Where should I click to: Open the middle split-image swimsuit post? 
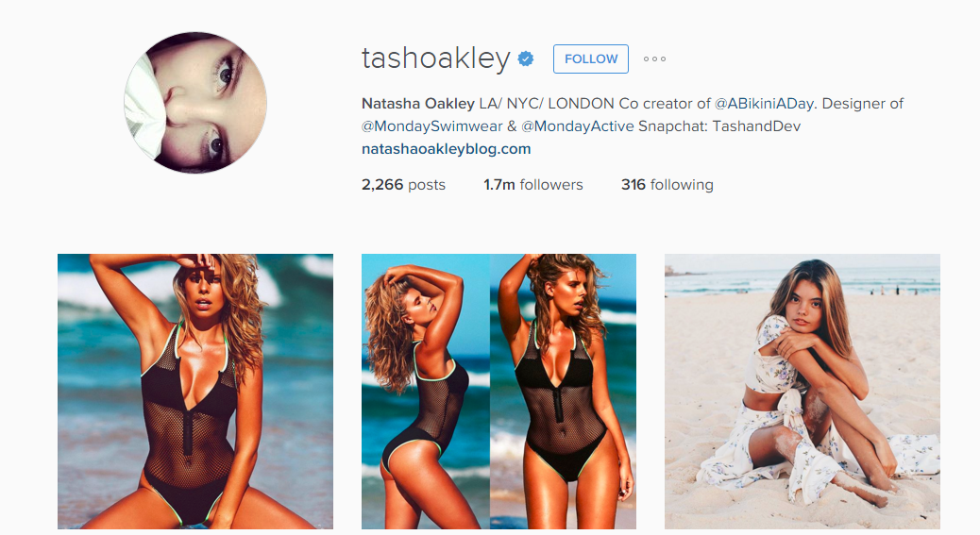click(498, 392)
